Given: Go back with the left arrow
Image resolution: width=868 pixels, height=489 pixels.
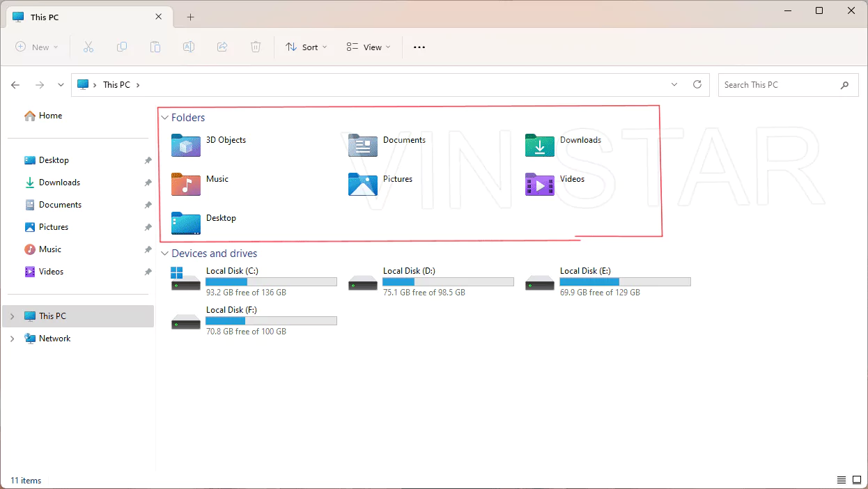Looking at the screenshot, I should (x=15, y=85).
